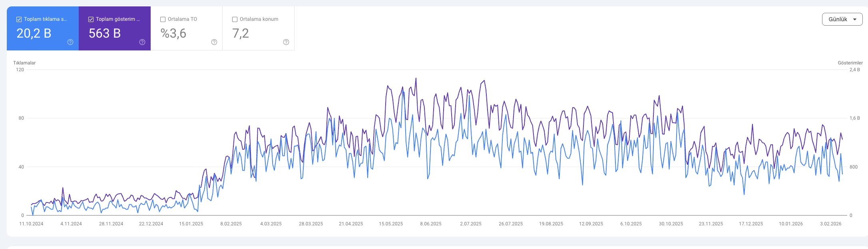The height and width of the screenshot is (249, 868).
Task: Select the %3,6 average CTR value
Action: [173, 33]
